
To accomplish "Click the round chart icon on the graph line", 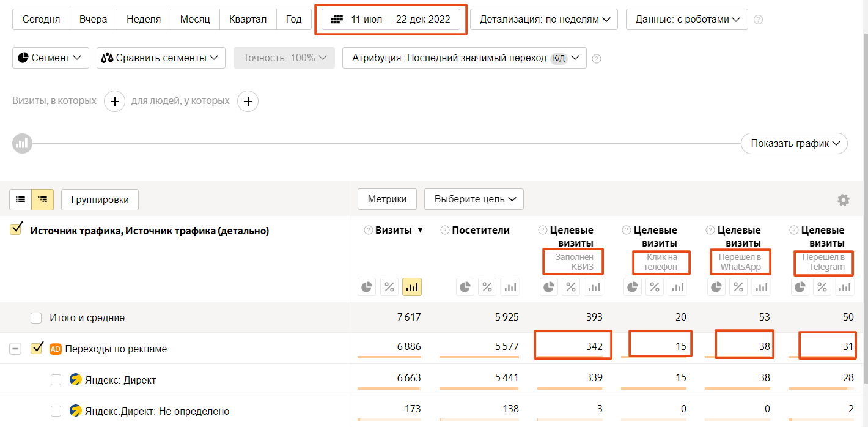I will coord(22,144).
